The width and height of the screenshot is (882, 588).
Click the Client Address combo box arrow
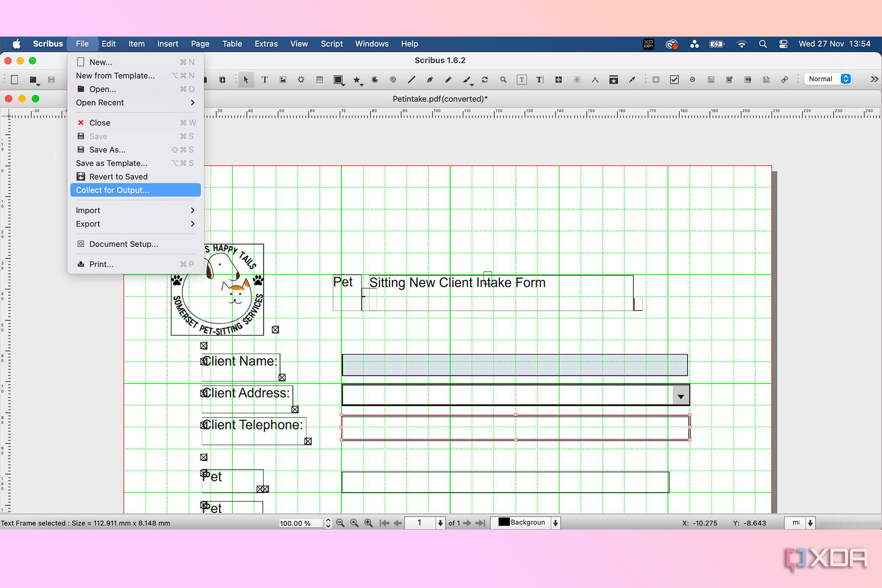[x=681, y=396]
